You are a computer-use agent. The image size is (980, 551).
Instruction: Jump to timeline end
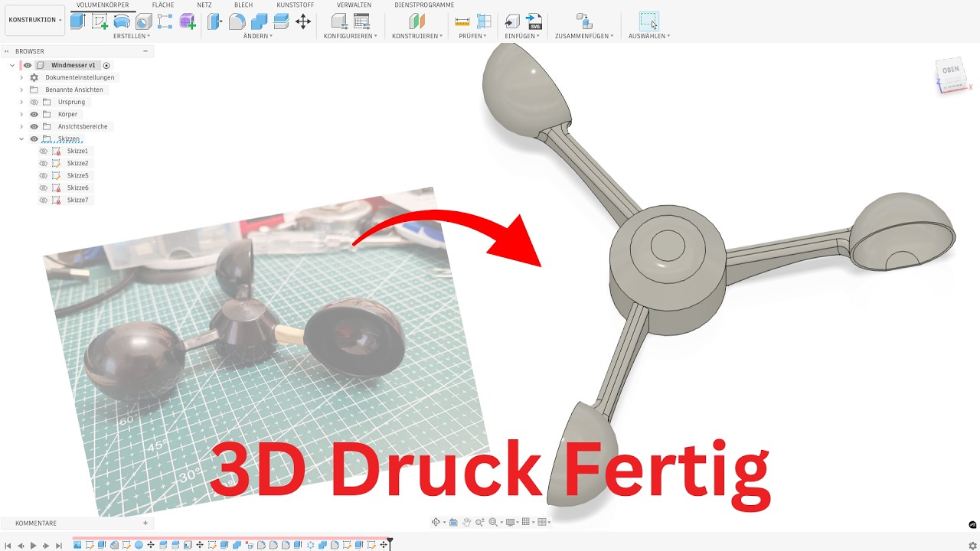click(59, 546)
